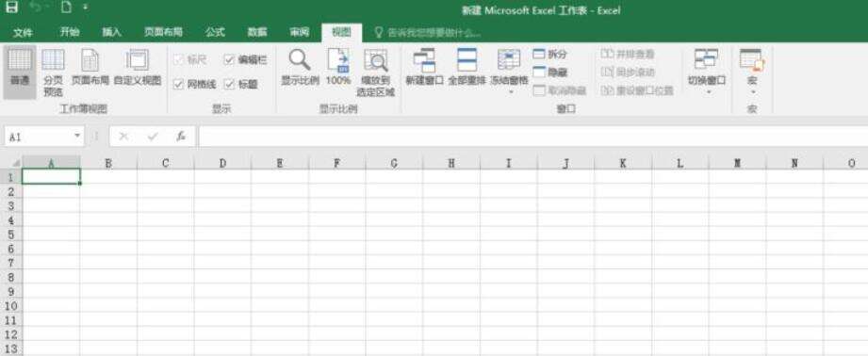The image size is (868, 356).
Task: Expand the 切换窗口 dropdown arrow
Action: tap(709, 91)
